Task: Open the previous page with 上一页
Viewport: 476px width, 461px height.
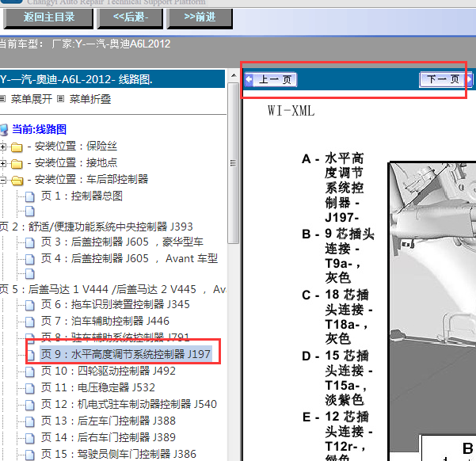Action: [271, 79]
